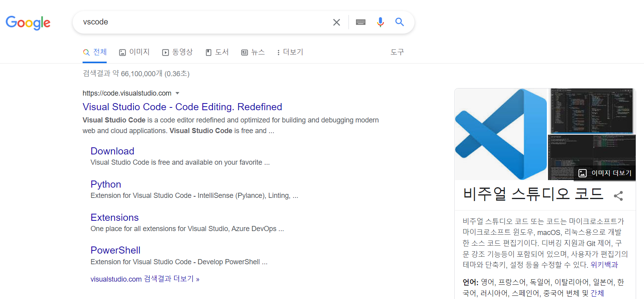Click the https://code.visualstudio.com URL text
The height and width of the screenshot is (299, 644).
point(127,93)
